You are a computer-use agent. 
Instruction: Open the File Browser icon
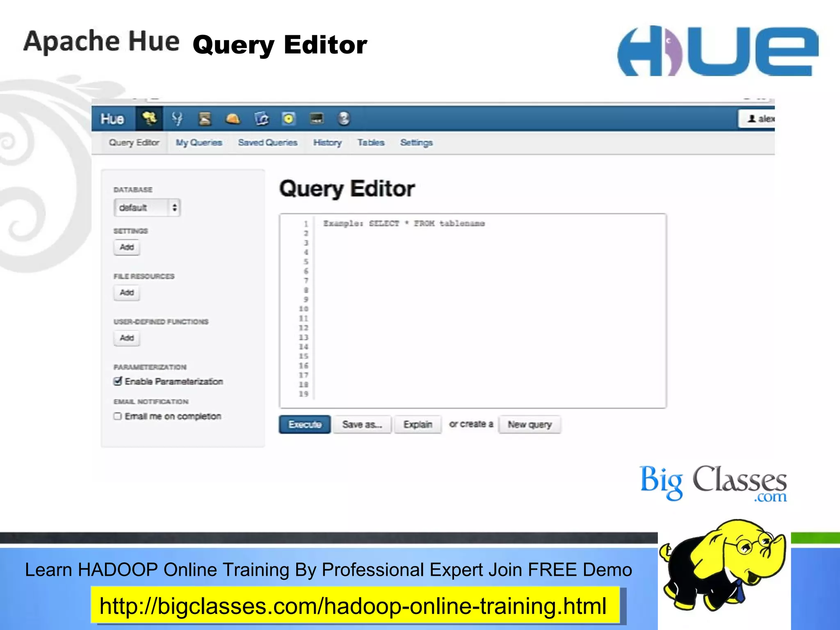pyautogui.click(x=261, y=119)
